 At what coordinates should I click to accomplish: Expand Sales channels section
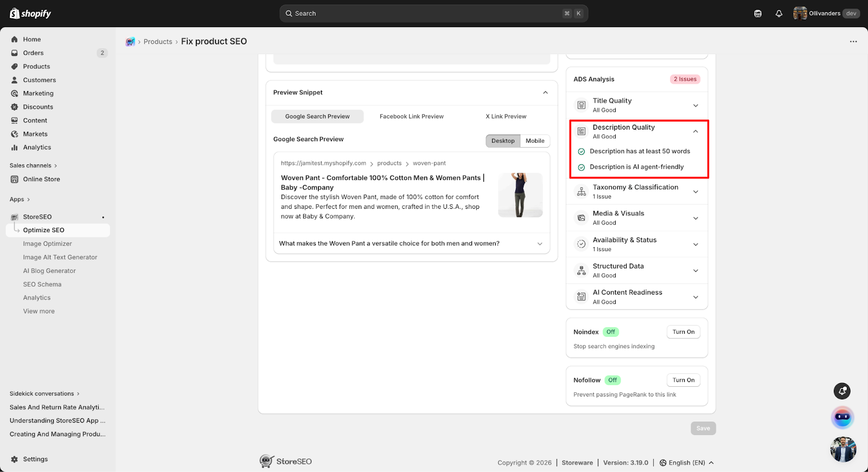click(33, 165)
